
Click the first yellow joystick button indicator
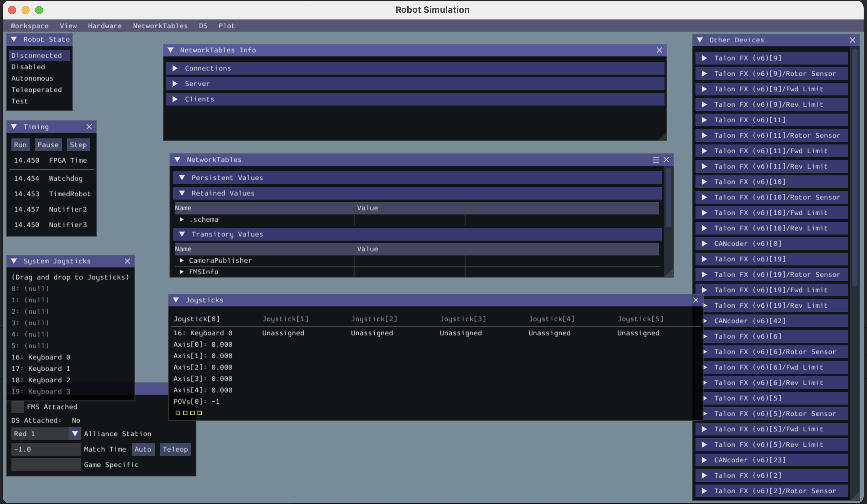(x=178, y=413)
